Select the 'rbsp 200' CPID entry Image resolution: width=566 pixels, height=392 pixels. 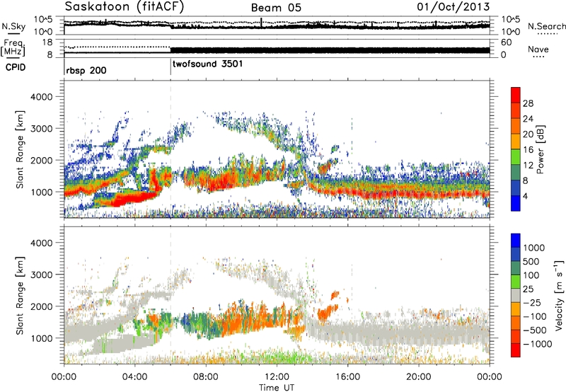[x=86, y=70]
